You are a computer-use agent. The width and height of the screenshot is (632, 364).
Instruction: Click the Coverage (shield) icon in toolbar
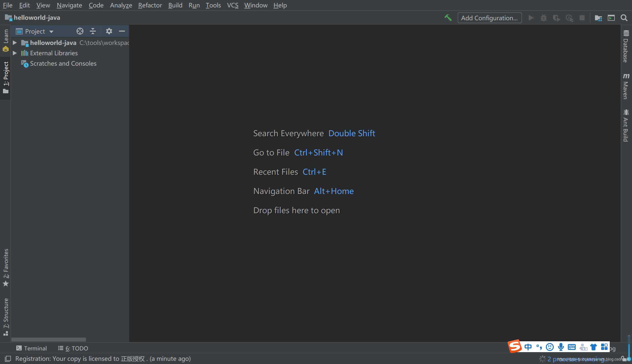point(556,17)
